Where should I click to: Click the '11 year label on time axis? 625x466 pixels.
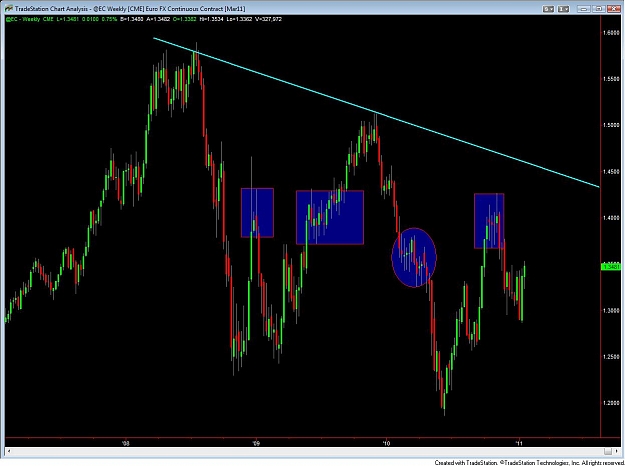[519, 442]
